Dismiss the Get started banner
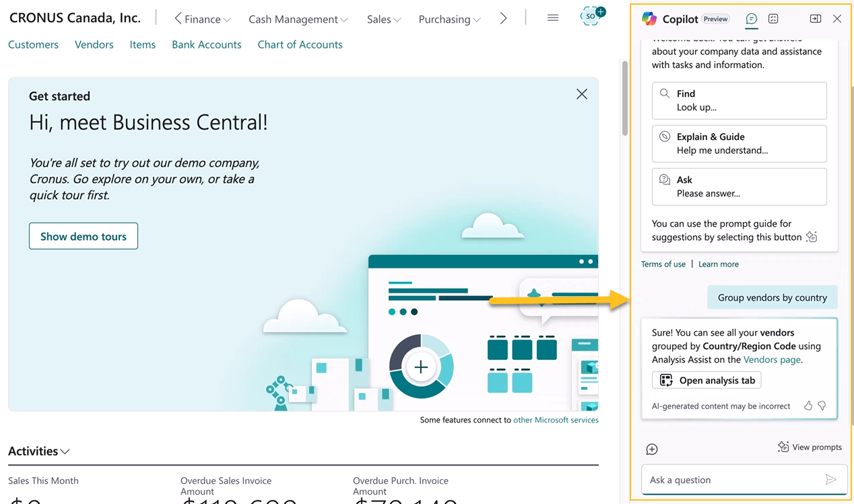 582,94
